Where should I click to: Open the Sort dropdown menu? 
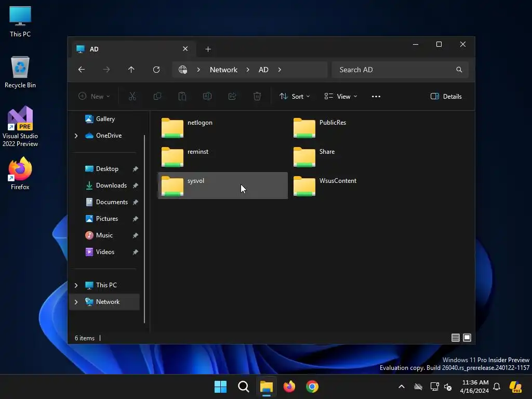[x=295, y=96]
